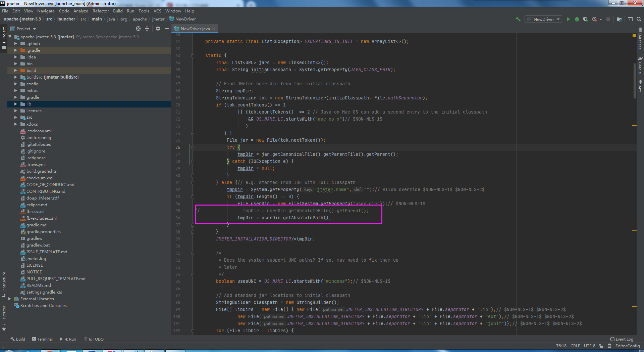The width and height of the screenshot is (644, 352).
Task: Open the Navigate menu
Action: click(x=46, y=11)
